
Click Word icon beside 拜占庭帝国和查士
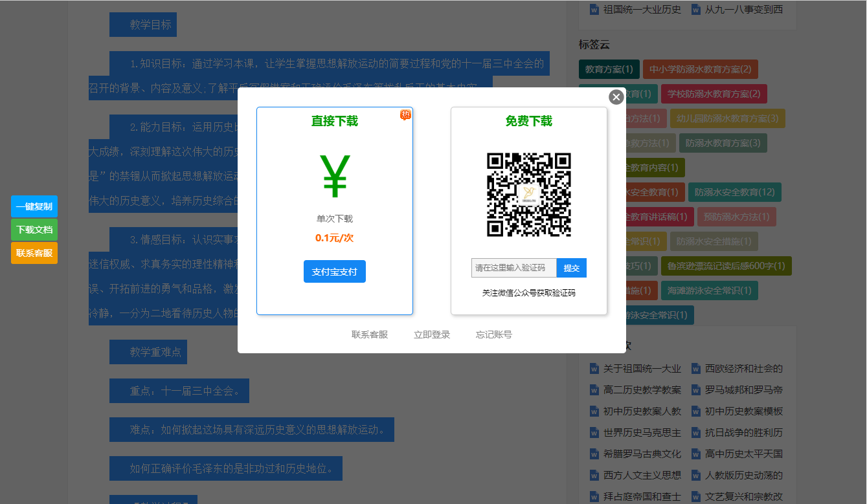tap(594, 497)
